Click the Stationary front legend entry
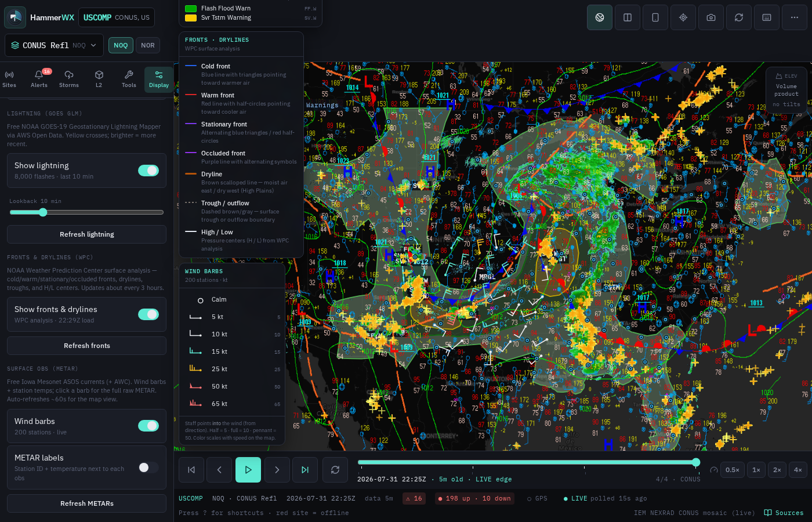 point(241,132)
